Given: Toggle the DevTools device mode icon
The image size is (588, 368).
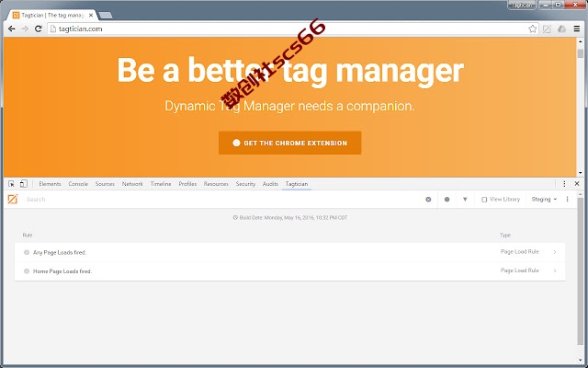Looking at the screenshot, I should click(23, 184).
